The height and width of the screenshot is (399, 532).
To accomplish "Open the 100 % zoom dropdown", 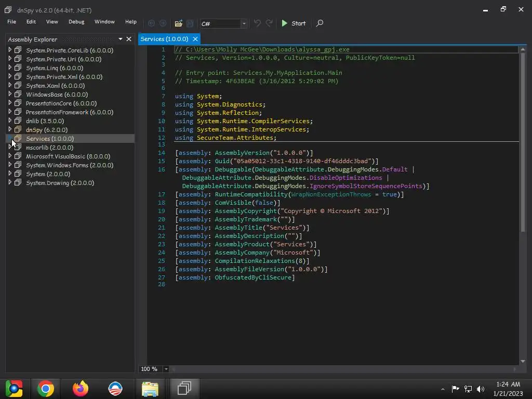I will [x=166, y=369].
